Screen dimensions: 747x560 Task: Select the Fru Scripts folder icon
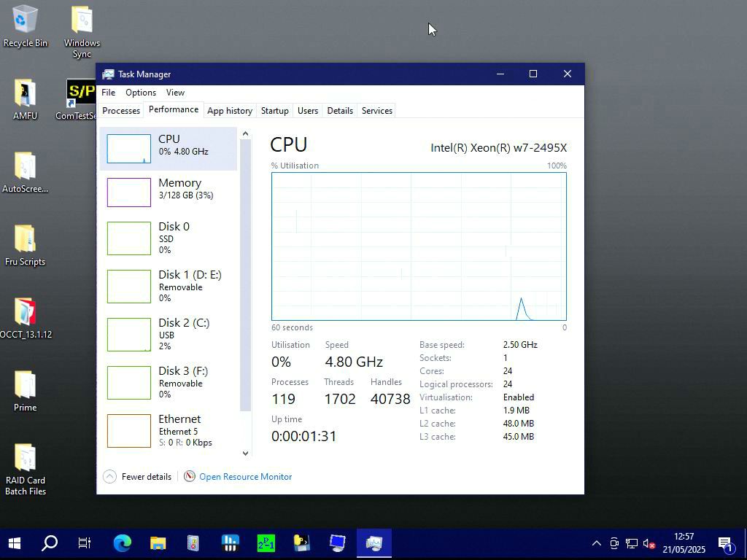[25, 245]
